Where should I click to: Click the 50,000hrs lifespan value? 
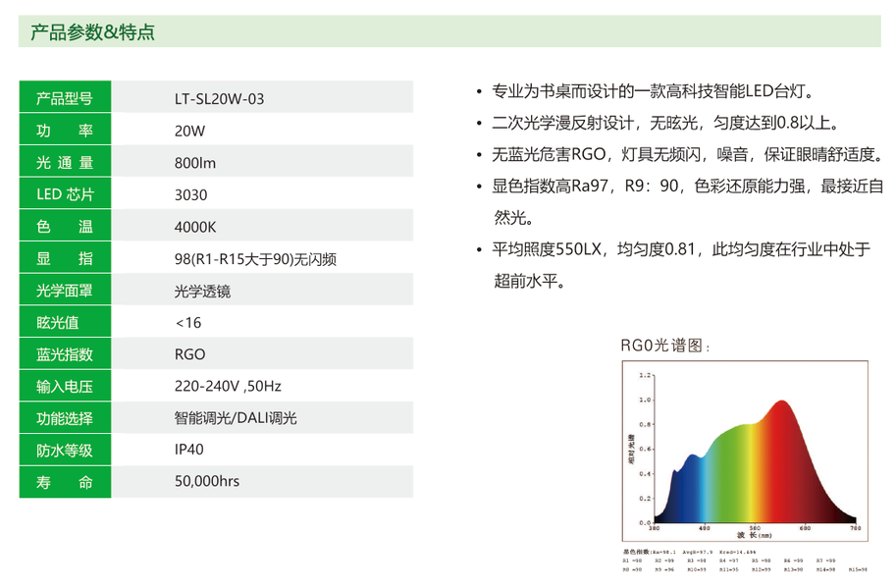(206, 481)
